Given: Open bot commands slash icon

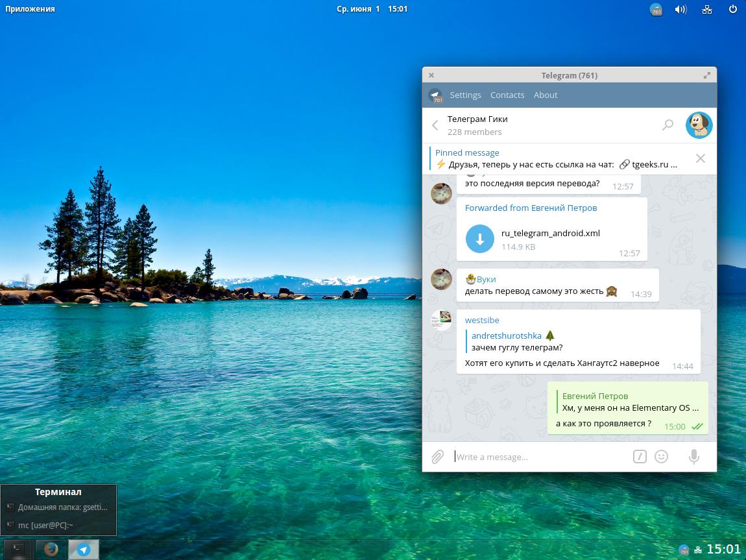Looking at the screenshot, I should [640, 457].
